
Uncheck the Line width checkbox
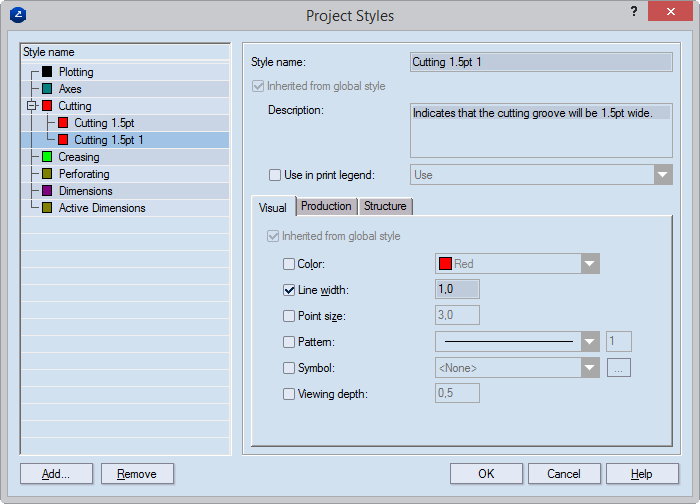point(290,290)
